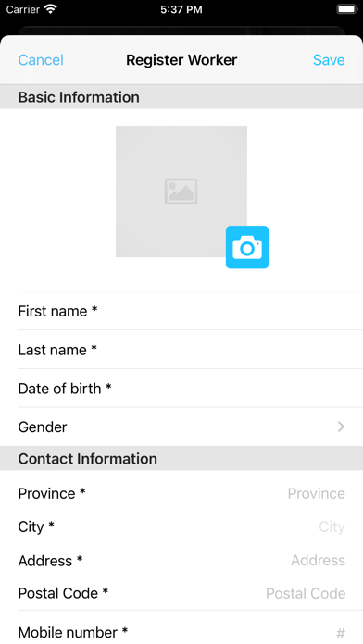This screenshot has width=363, height=644.
Task: Select the Last name field
Action: [181, 350]
